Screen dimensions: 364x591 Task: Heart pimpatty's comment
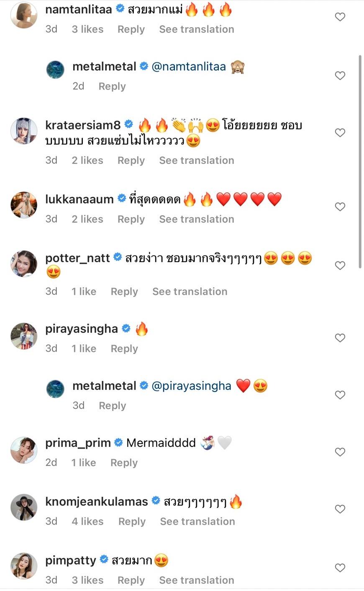pos(340,568)
